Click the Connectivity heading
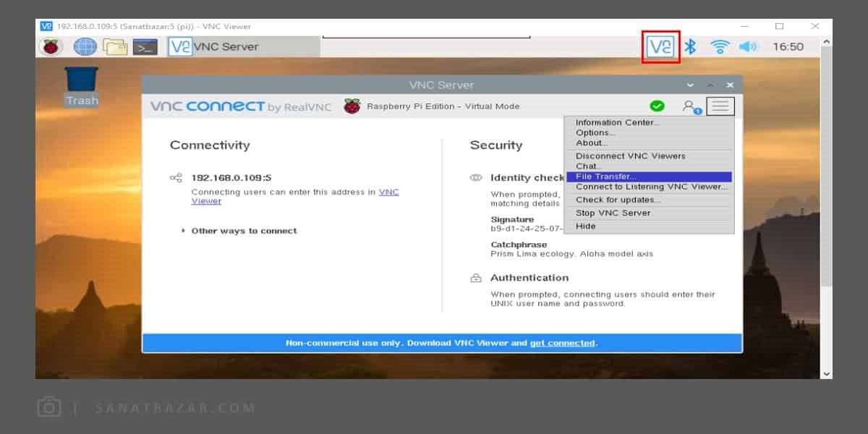This screenshot has height=434, width=868. 210,145
